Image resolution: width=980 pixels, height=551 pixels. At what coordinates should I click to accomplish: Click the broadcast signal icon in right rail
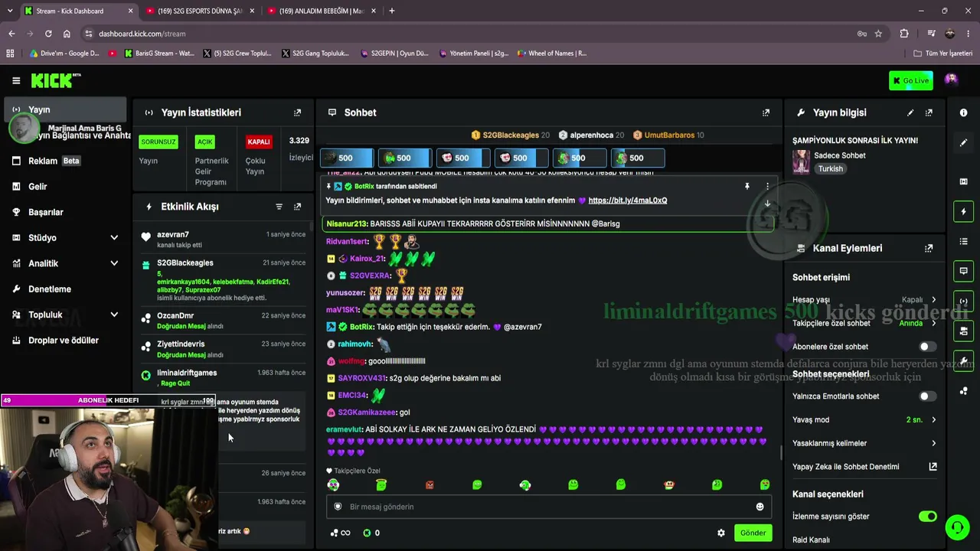(x=963, y=301)
